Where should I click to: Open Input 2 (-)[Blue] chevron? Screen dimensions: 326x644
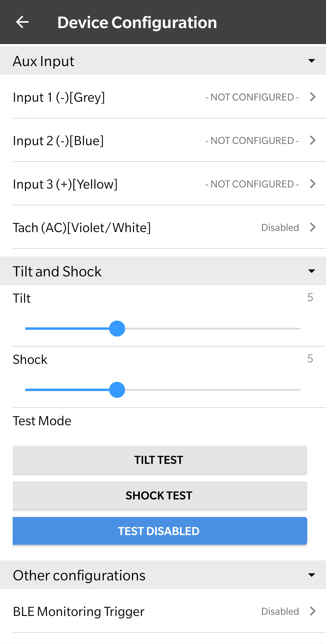(x=313, y=140)
